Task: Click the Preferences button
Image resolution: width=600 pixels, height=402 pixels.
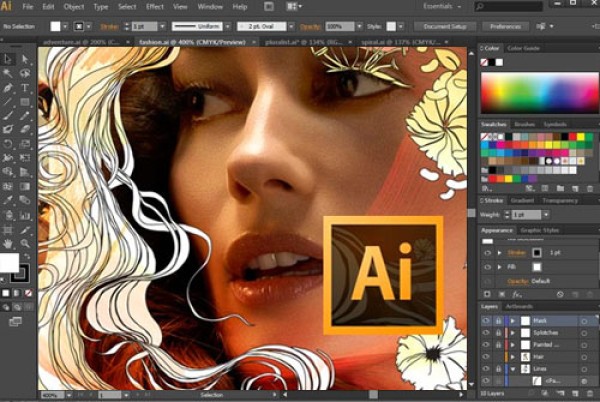Action: [x=505, y=26]
